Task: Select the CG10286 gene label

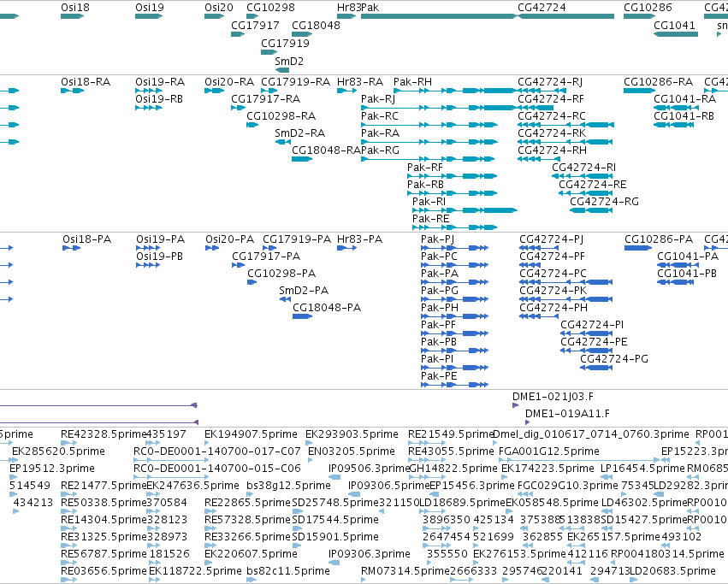Action: point(648,8)
